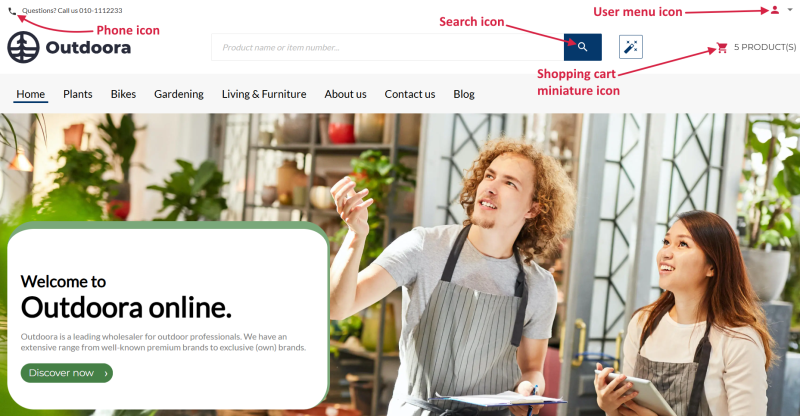Go to the Home menu item
Image resolution: width=800 pixels, height=416 pixels.
point(31,94)
